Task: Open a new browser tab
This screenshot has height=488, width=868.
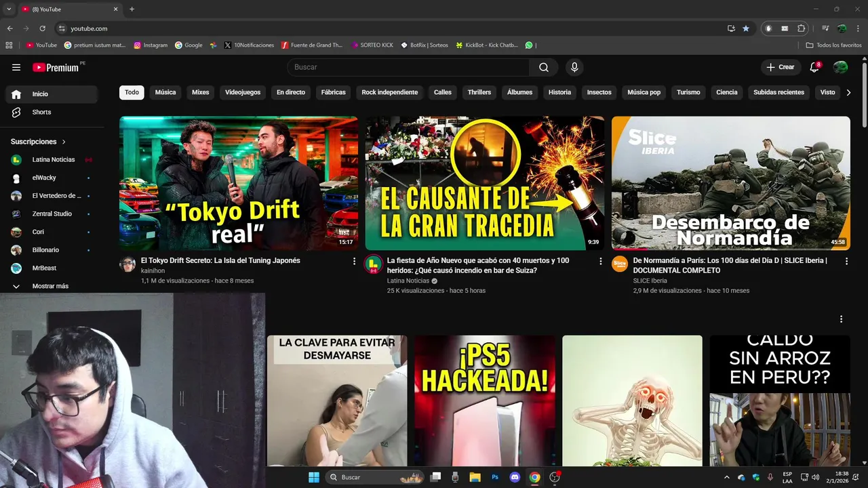Action: 132,9
